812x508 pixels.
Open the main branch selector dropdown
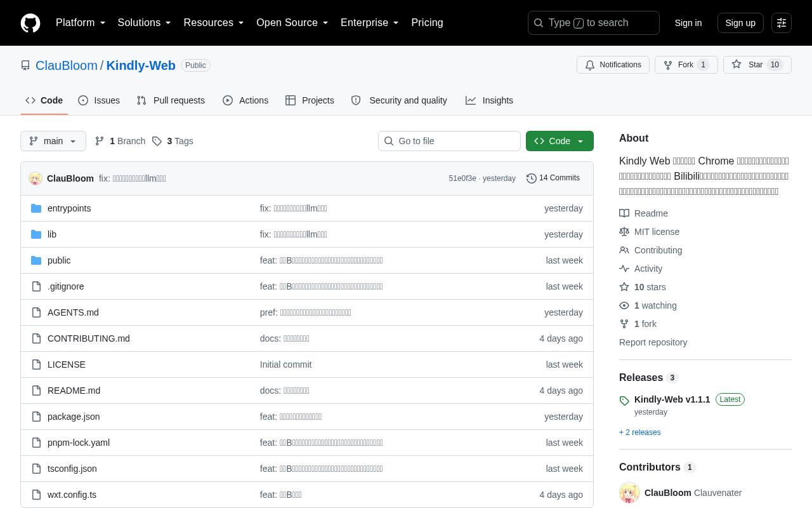[53, 141]
